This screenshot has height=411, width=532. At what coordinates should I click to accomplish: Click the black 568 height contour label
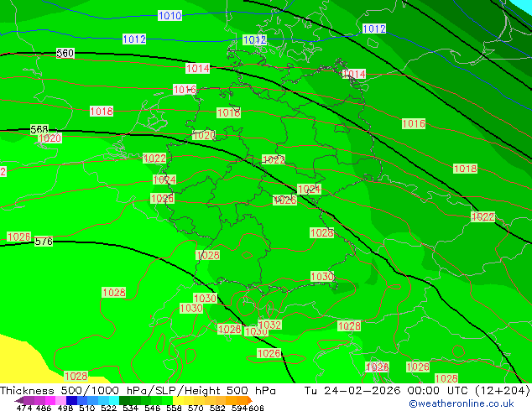[39, 129]
